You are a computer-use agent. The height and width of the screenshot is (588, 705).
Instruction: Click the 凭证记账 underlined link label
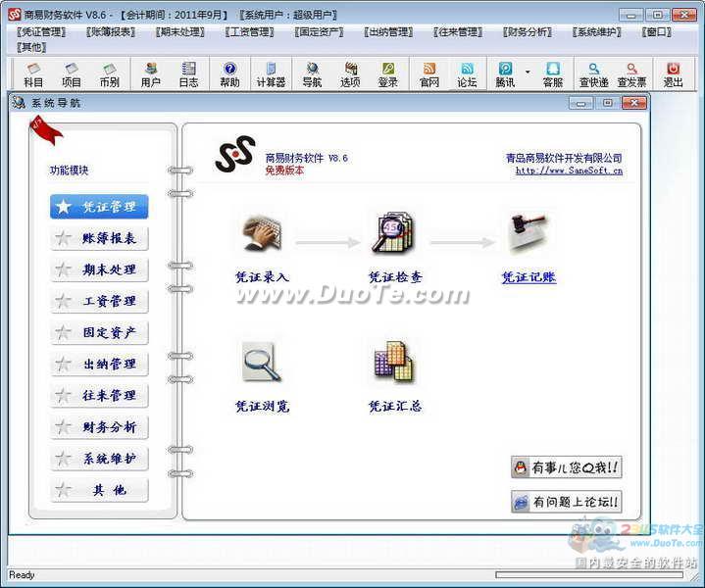(x=529, y=277)
